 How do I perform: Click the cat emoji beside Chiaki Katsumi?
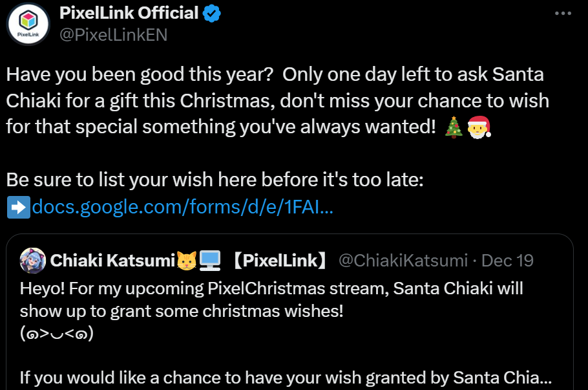click(186, 261)
